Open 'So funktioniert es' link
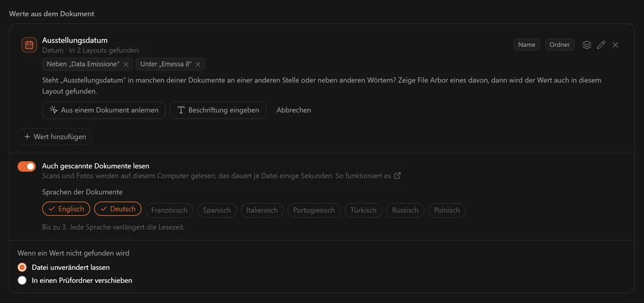 (x=367, y=176)
